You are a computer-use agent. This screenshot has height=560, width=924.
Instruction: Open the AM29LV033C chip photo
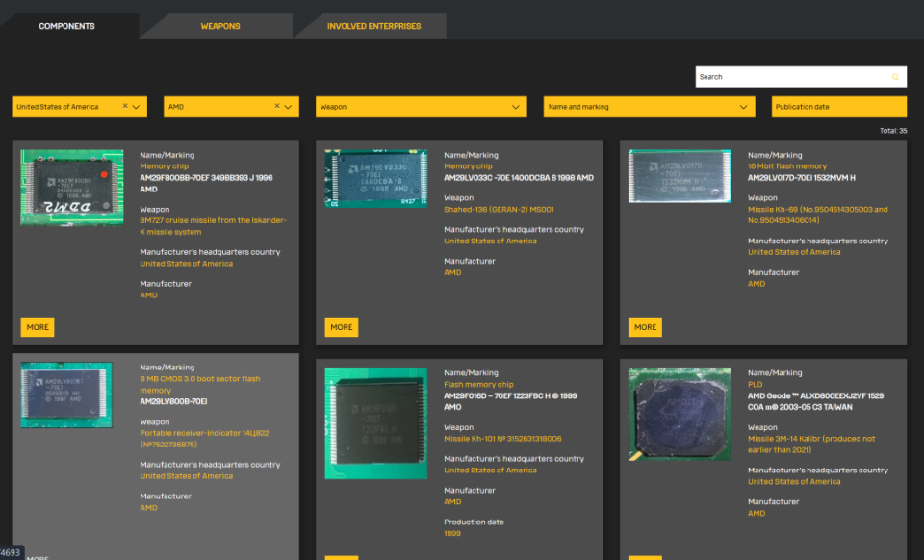[376, 178]
